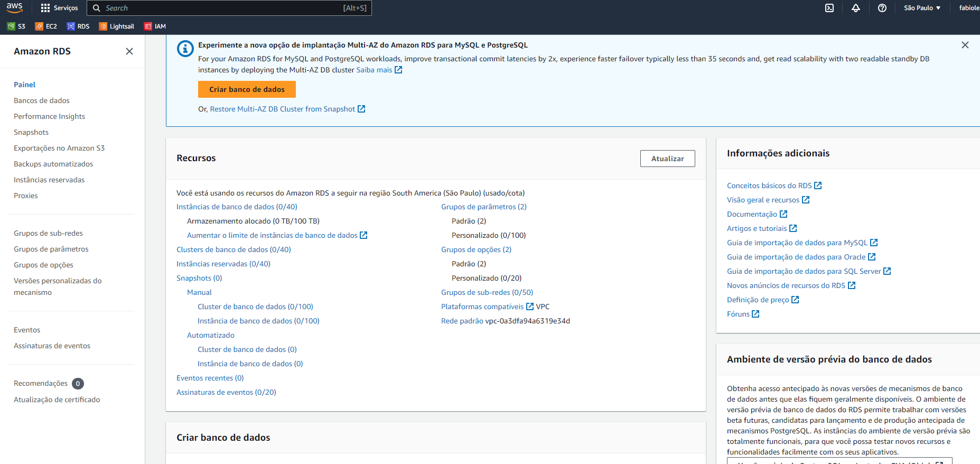Expand the São Paulo region dropdown
980x464 pixels.
coord(922,8)
